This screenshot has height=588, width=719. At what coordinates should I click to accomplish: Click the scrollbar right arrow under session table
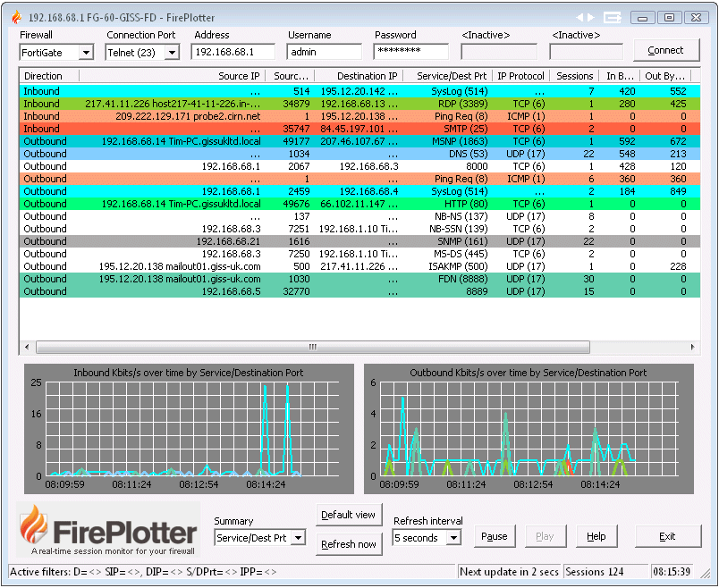[x=692, y=347]
